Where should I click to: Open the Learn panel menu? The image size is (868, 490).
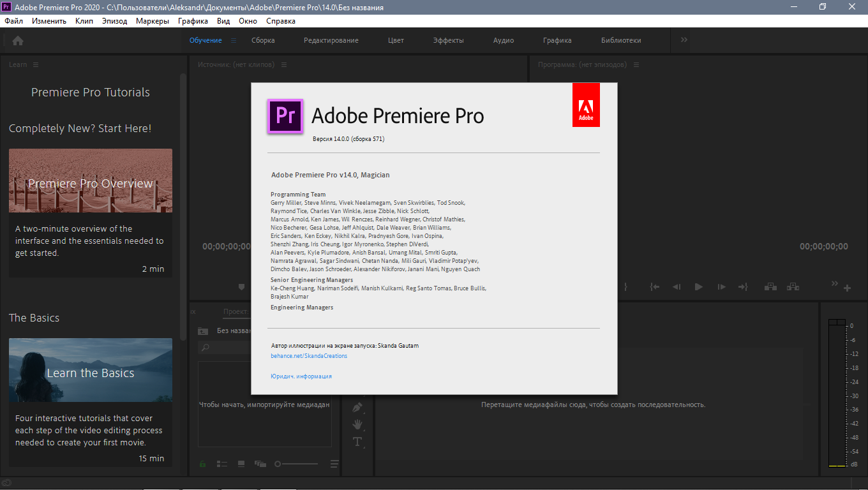pos(36,64)
